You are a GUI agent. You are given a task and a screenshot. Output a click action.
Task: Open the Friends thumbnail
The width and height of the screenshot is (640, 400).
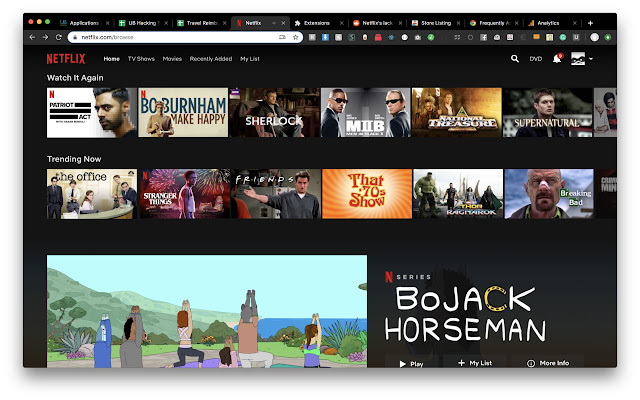coord(276,194)
